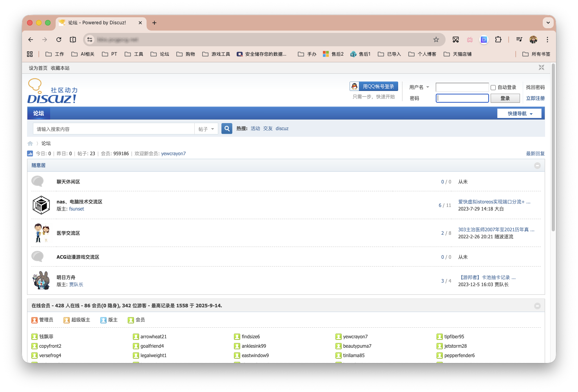Open the 立即注册 registration link

(535, 98)
